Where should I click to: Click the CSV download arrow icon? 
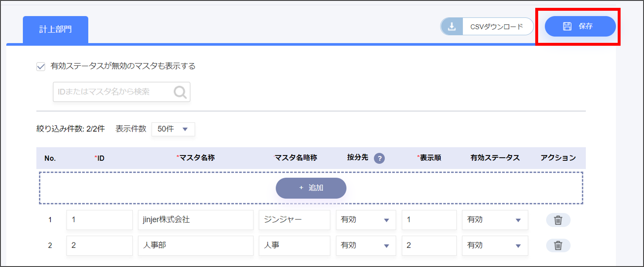pyautogui.click(x=452, y=26)
